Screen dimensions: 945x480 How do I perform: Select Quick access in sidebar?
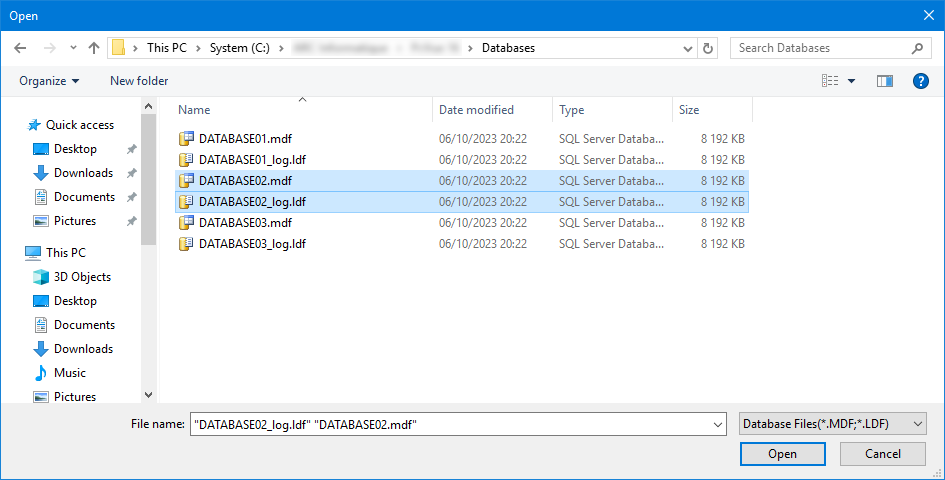pos(79,125)
